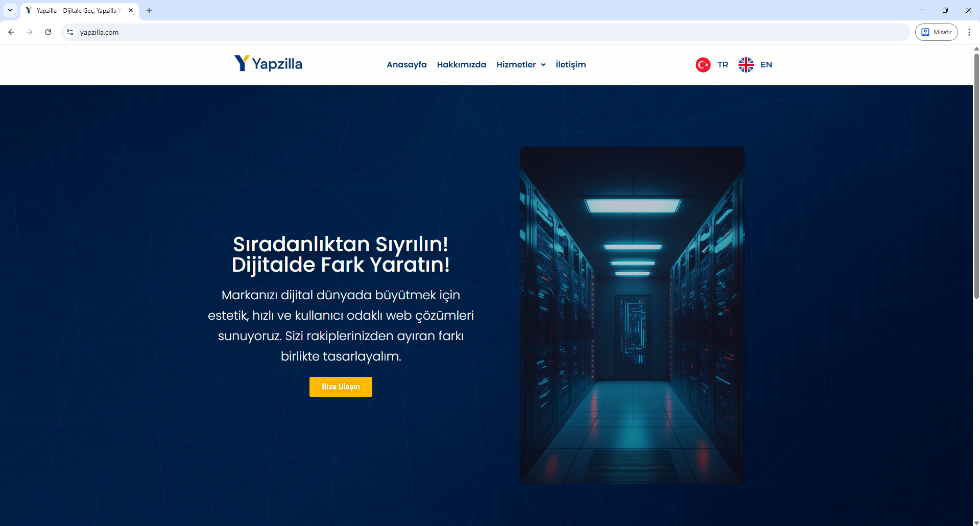Screen dimensions: 980x526
Task: Click the scrollbar up arrow
Action: pyautogui.click(x=976, y=49)
